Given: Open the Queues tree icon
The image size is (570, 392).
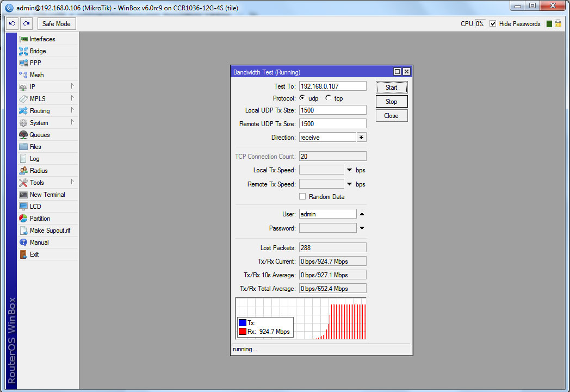Looking at the screenshot, I should [x=23, y=135].
